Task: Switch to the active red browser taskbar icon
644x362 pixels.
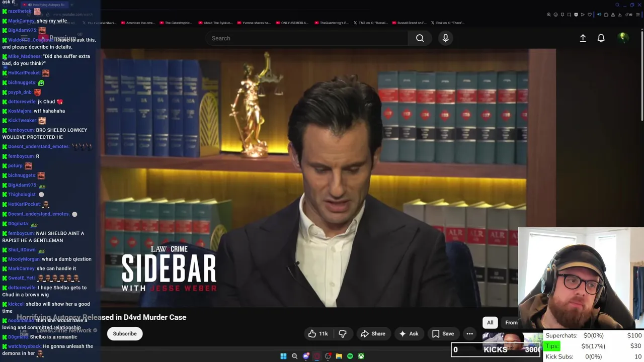Action: click(x=316, y=356)
